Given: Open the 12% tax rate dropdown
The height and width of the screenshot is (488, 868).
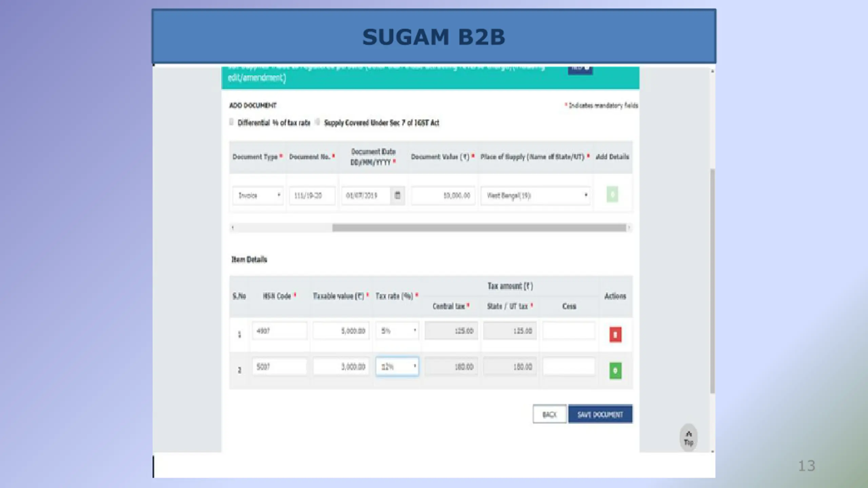Looking at the screenshot, I should 397,366.
